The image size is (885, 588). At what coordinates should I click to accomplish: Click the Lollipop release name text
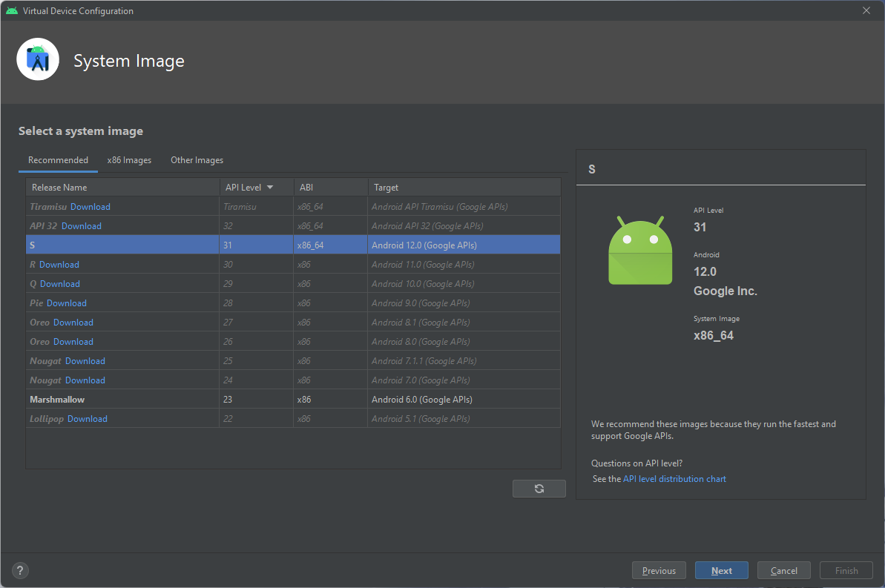pyautogui.click(x=47, y=419)
